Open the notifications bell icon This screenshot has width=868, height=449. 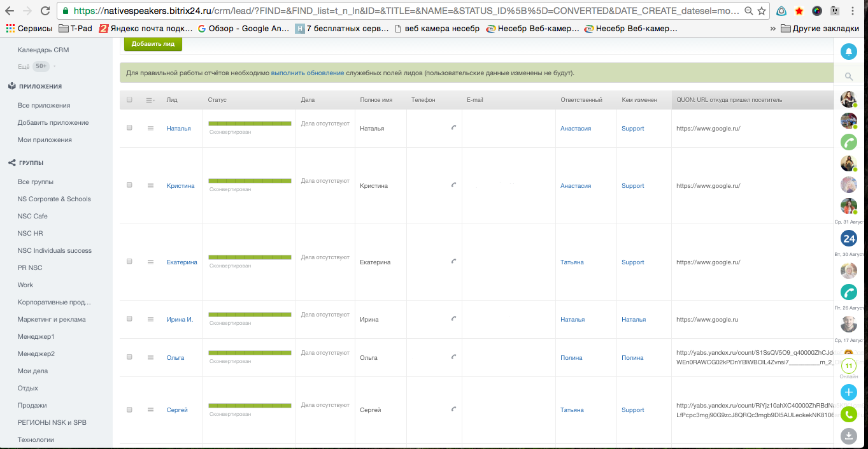pyautogui.click(x=848, y=52)
